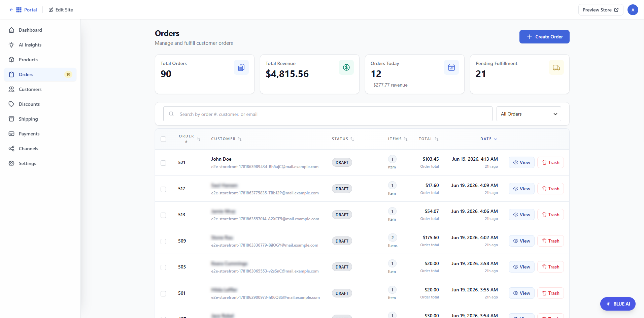Click the AI Insights lightbulb icon
Screen dimensions: 644x318
point(11,45)
